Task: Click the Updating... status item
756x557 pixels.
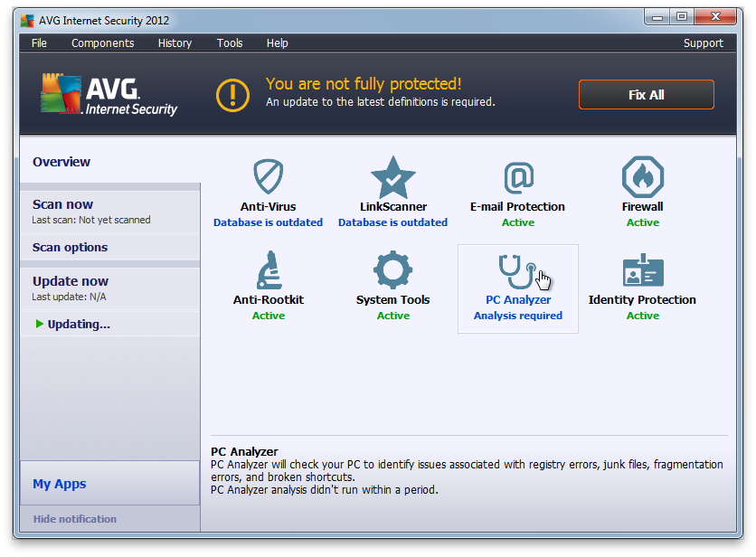Action: [x=79, y=324]
